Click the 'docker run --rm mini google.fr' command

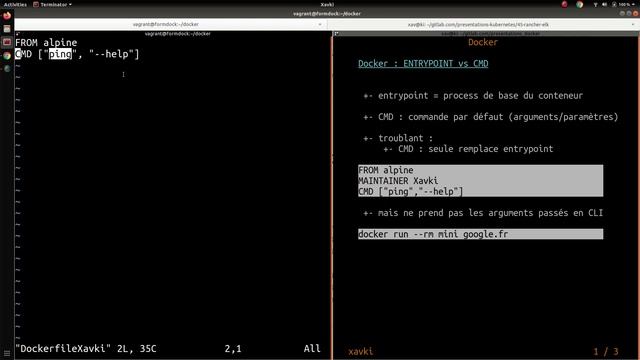(x=433, y=234)
